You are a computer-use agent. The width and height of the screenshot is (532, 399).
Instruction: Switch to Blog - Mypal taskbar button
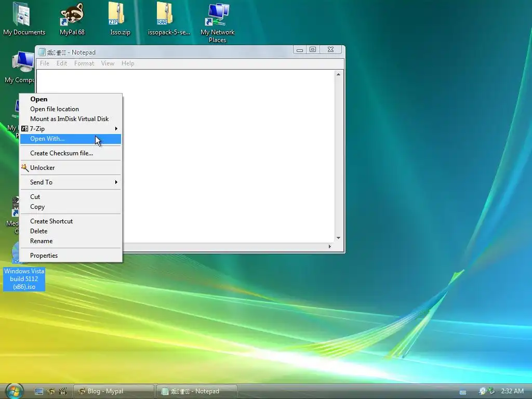click(114, 391)
